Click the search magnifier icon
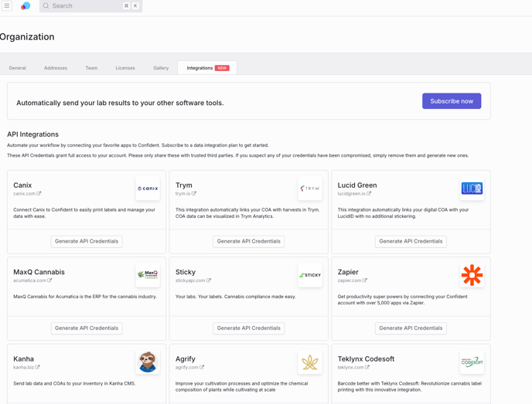The image size is (532, 404). click(x=46, y=5)
